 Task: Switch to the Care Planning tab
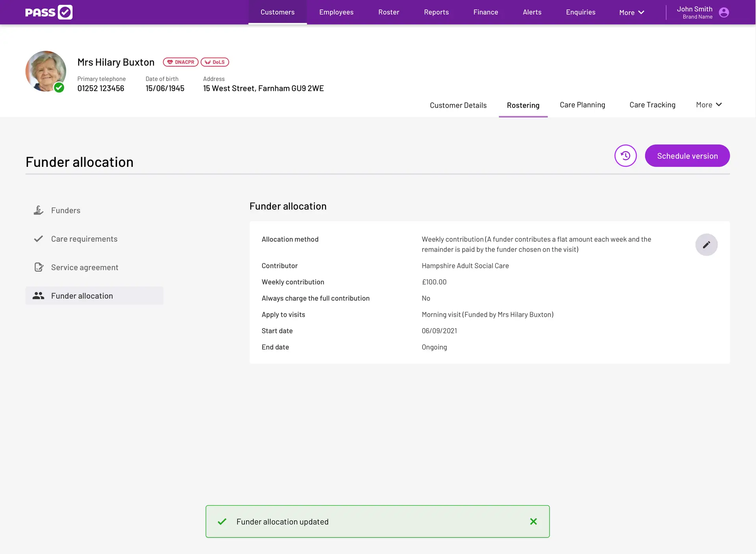point(582,104)
